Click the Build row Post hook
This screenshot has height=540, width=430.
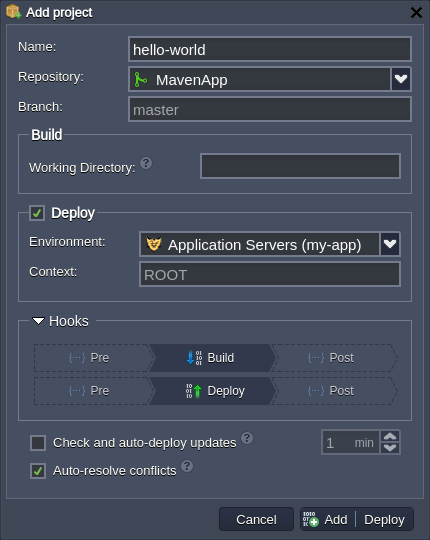pyautogui.click(x=335, y=358)
